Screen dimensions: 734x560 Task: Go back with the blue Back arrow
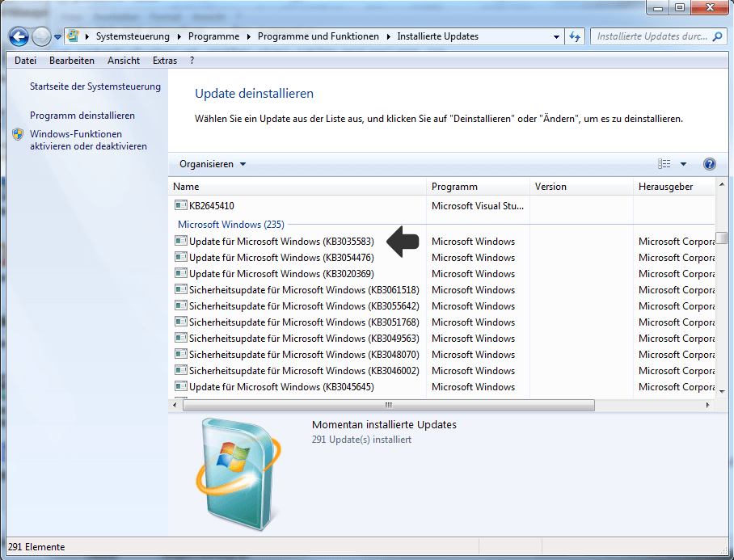coord(19,36)
